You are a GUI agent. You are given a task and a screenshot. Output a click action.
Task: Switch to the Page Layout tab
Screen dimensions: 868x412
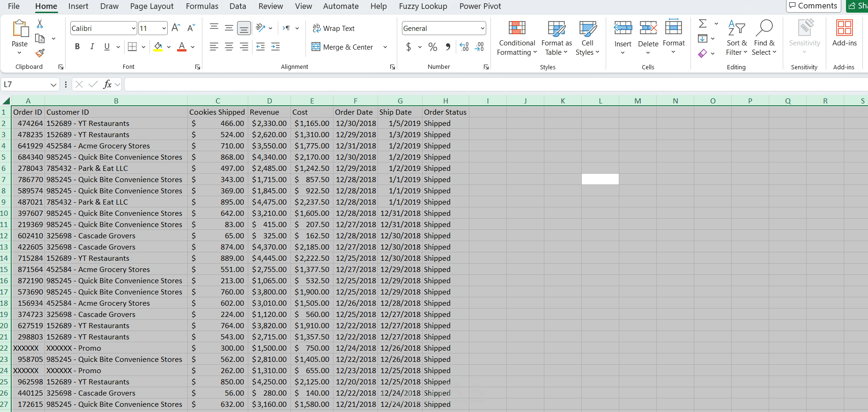click(x=152, y=6)
